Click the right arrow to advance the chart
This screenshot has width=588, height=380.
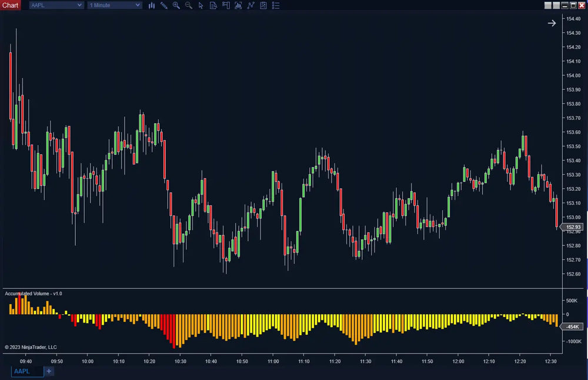[552, 23]
